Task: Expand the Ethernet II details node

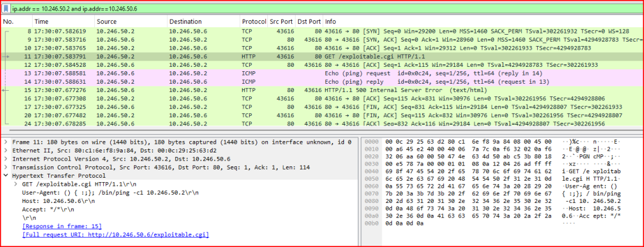Action: (5, 150)
